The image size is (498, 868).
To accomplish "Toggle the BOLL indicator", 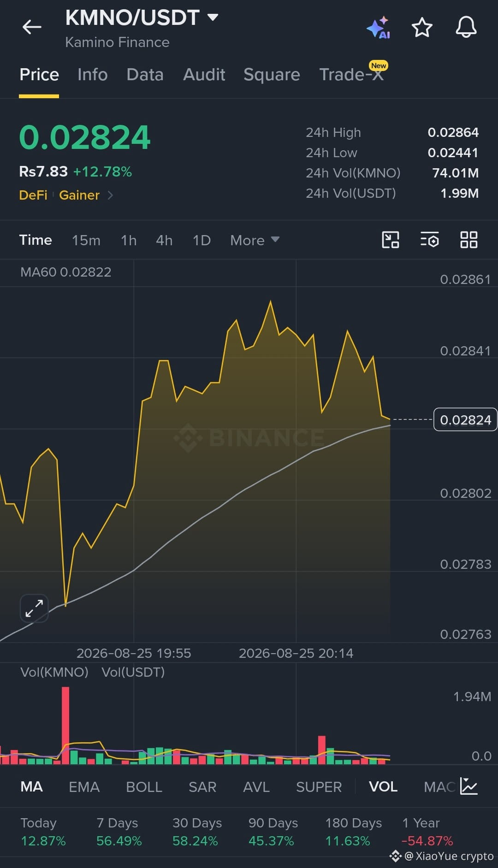I will 144,787.
